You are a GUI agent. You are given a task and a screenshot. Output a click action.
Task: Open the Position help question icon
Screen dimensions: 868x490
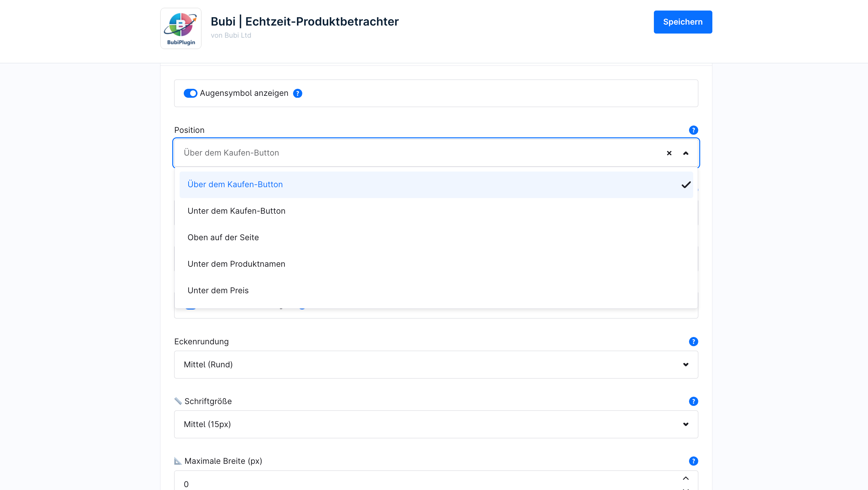click(x=693, y=130)
